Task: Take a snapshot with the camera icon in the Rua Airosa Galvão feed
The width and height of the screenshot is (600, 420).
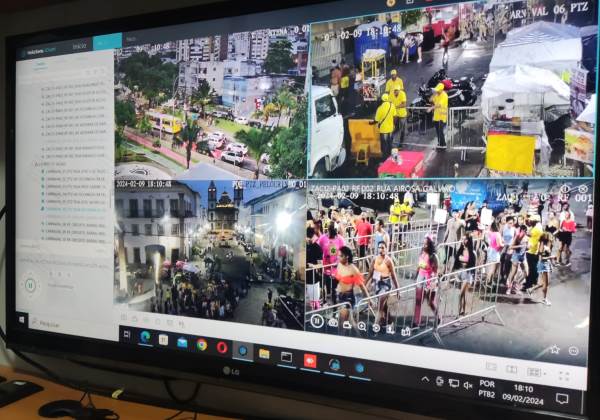Action: coord(333,322)
